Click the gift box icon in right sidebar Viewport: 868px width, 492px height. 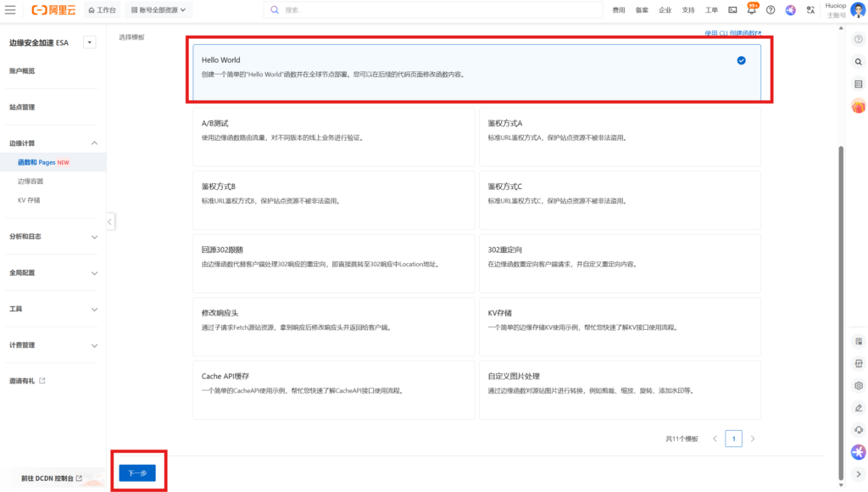(x=858, y=106)
